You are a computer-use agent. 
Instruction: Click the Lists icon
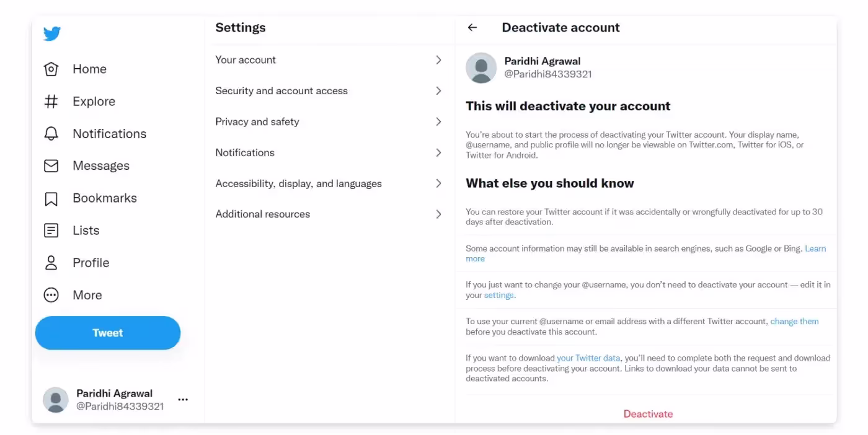point(51,231)
